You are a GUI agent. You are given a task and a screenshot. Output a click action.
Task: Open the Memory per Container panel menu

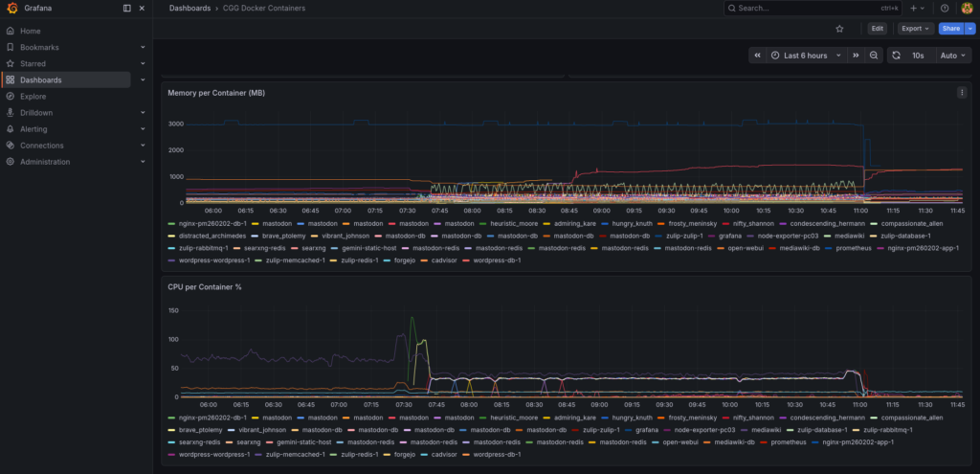pyautogui.click(x=962, y=93)
